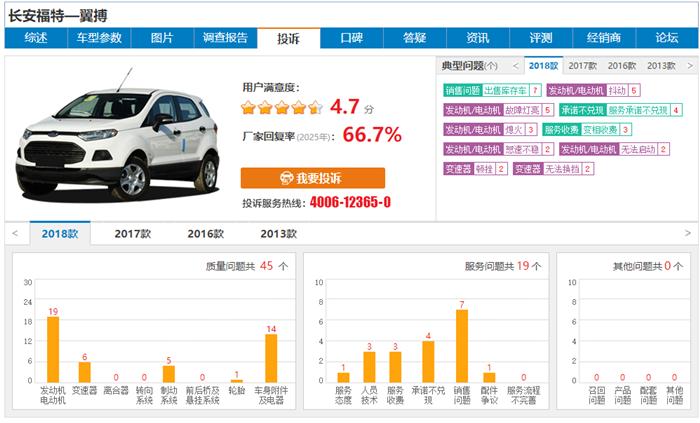Image resolution: width=700 pixels, height=423 pixels.
Task: Click the orange 我要投诉 button
Action: coord(312,178)
